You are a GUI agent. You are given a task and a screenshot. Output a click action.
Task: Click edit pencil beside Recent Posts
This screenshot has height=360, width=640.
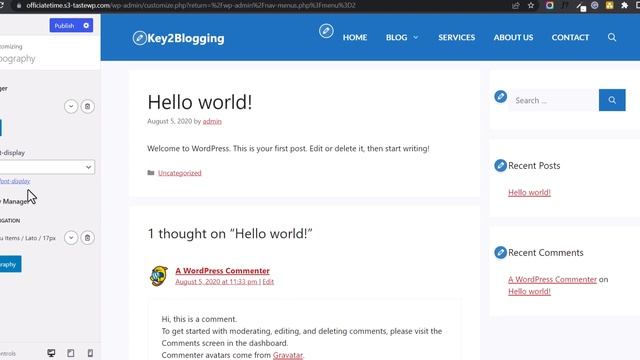coord(500,165)
